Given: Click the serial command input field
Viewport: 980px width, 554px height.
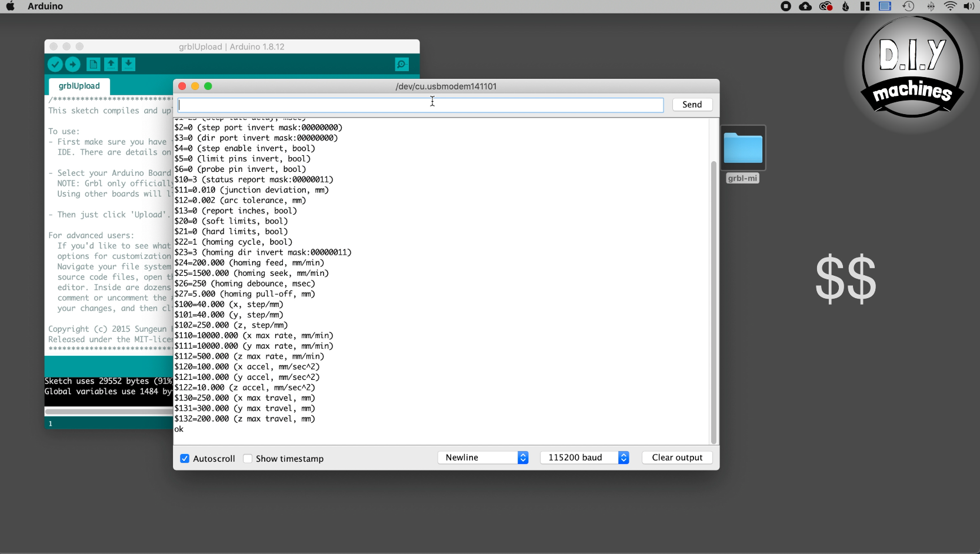Looking at the screenshot, I should tap(421, 105).
